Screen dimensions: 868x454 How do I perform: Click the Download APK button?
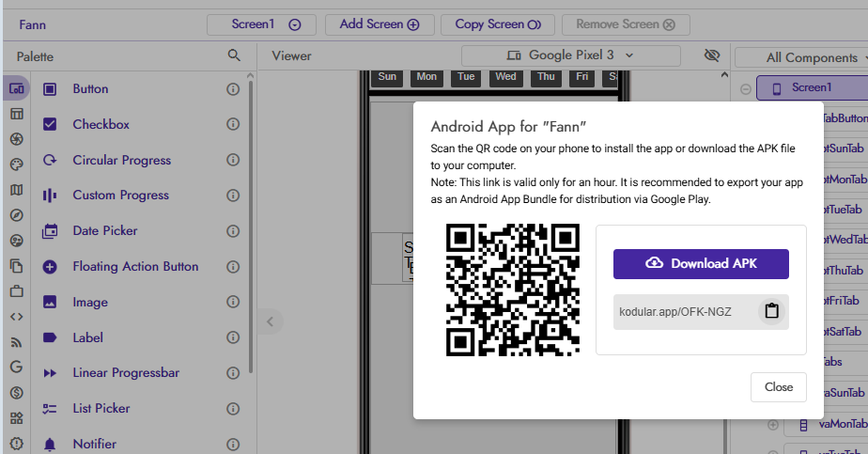click(x=701, y=264)
